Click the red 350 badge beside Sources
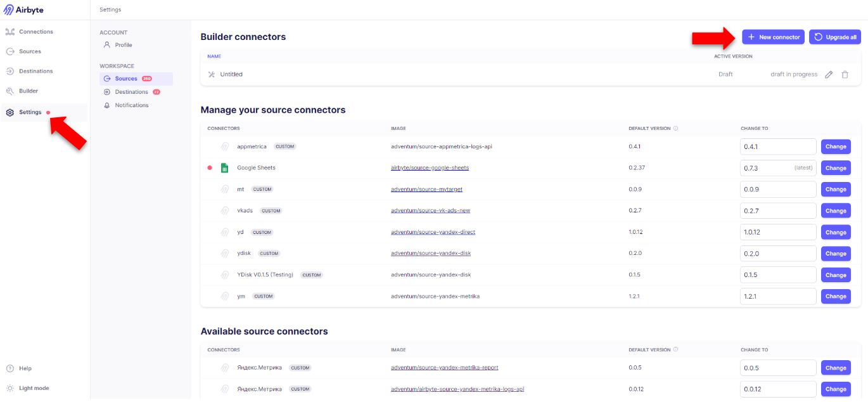Image resolution: width=868 pixels, height=402 pixels. [147, 79]
